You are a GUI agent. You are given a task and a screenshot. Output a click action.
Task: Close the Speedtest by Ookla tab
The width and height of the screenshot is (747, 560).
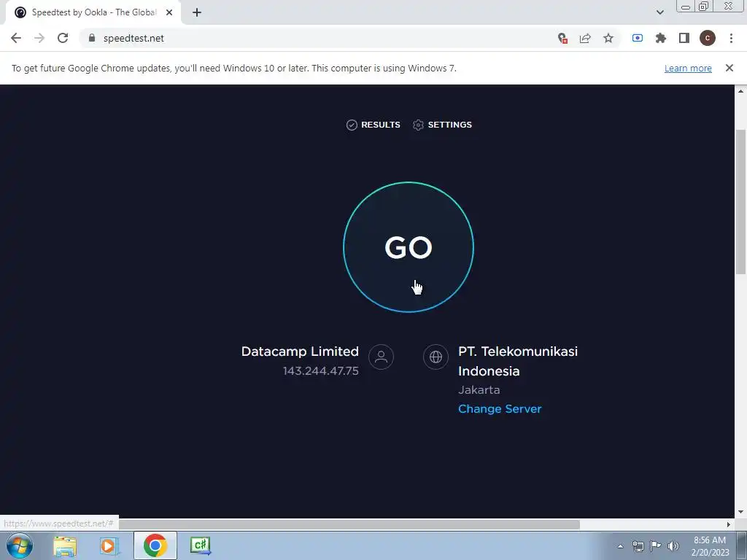pyautogui.click(x=169, y=12)
